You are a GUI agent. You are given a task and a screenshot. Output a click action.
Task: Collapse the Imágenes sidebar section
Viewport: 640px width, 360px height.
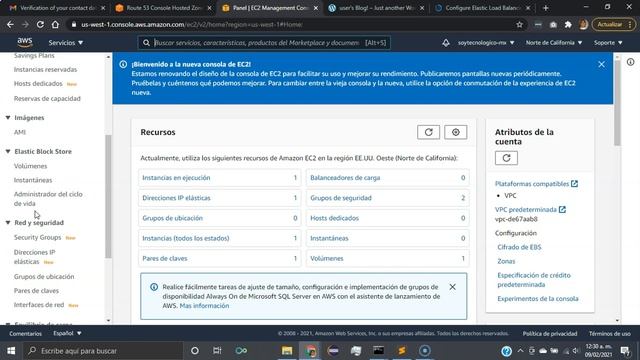(x=8, y=118)
